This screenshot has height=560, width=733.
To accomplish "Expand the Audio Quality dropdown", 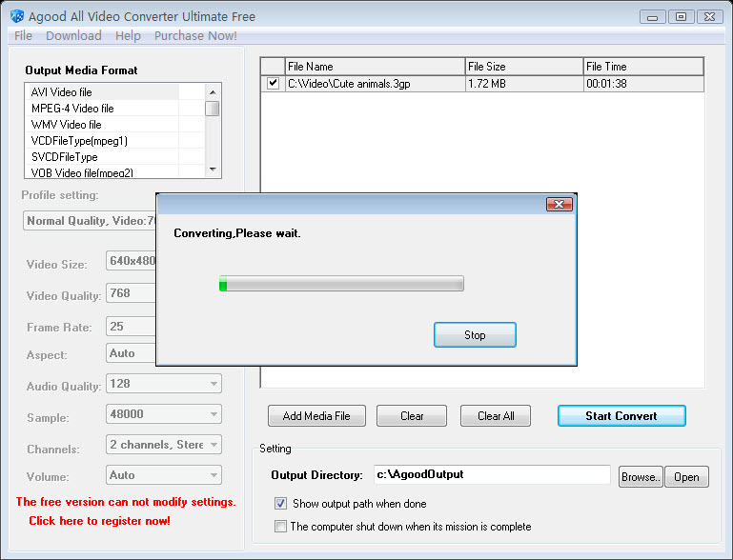I will (x=214, y=384).
